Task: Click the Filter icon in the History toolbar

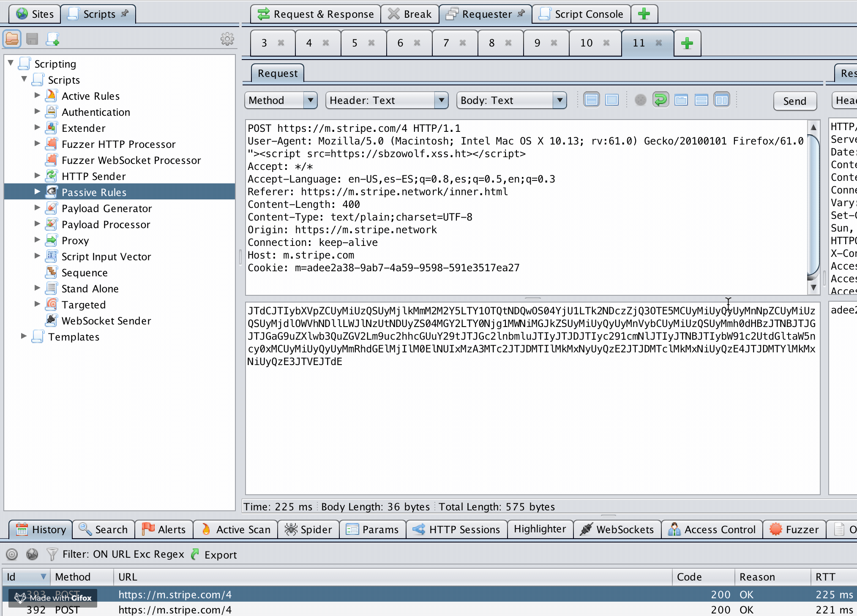Action: pyautogui.click(x=52, y=555)
